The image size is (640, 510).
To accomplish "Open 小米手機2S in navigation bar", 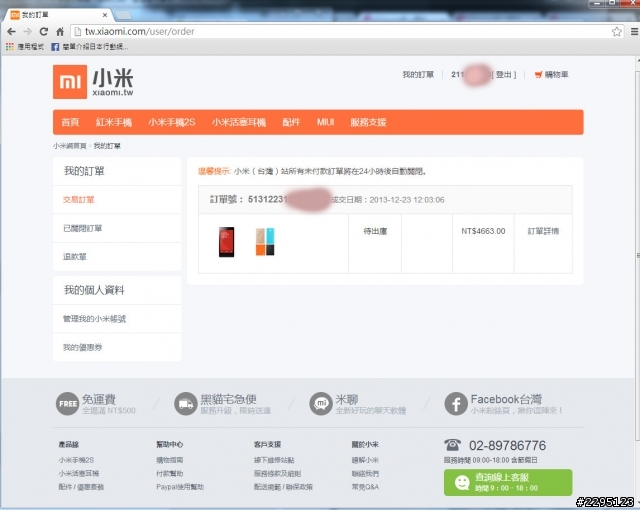I will tap(172, 122).
